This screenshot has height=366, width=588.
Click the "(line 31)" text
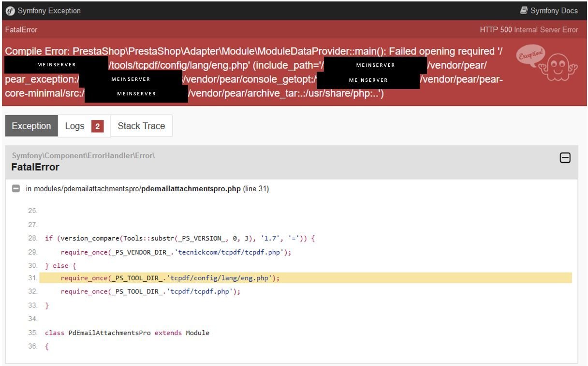point(256,189)
